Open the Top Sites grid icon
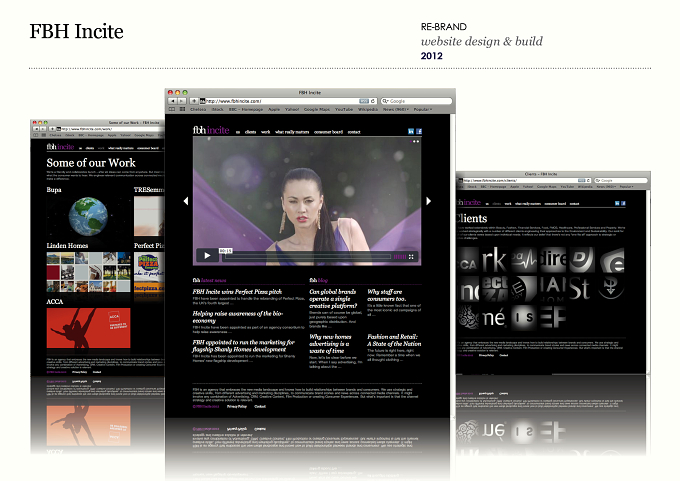680x481 pixels. coord(182,109)
